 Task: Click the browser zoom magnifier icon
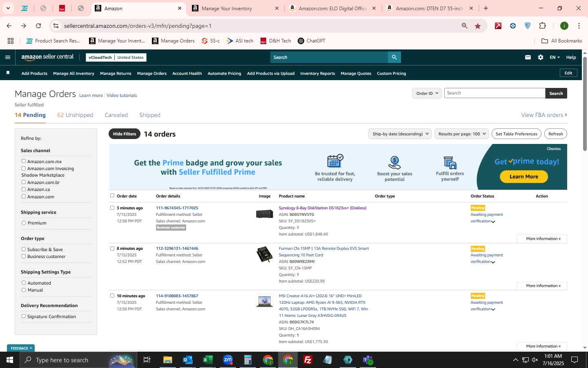[x=465, y=26]
